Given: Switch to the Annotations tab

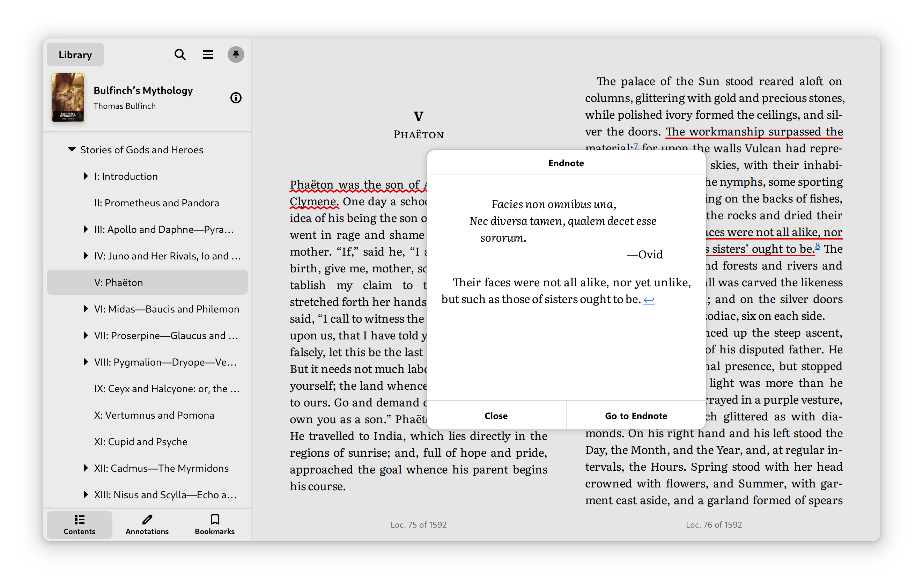Looking at the screenshot, I should (x=147, y=524).
